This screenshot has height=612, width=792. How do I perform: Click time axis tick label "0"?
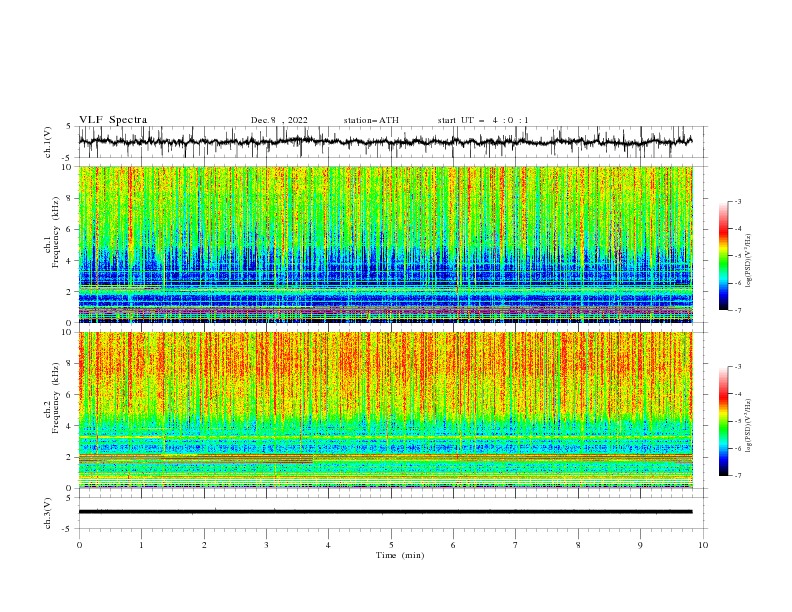[79, 545]
